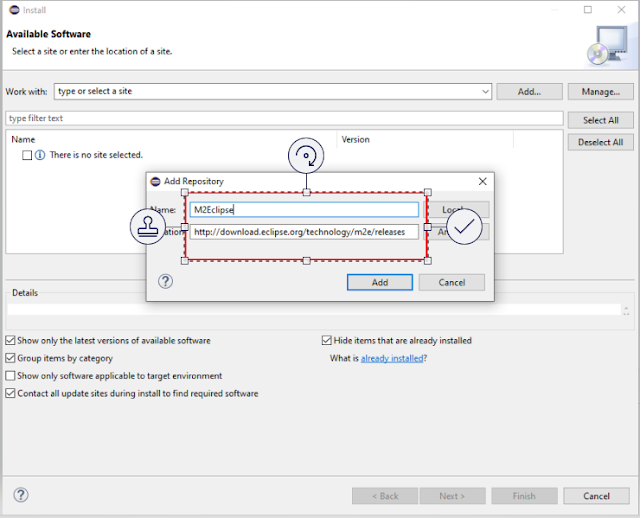Toggle Contact all update sites during install
The image size is (640, 518).
tap(10, 393)
